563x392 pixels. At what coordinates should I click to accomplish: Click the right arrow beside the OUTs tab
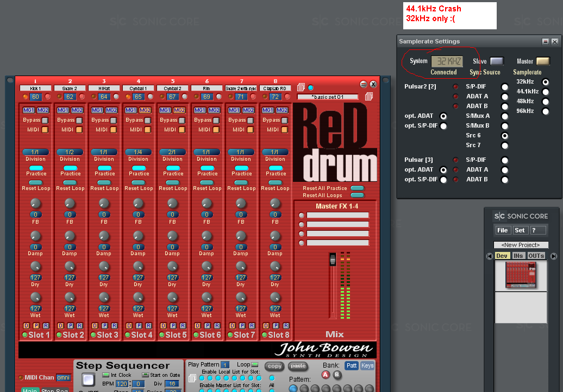554,256
